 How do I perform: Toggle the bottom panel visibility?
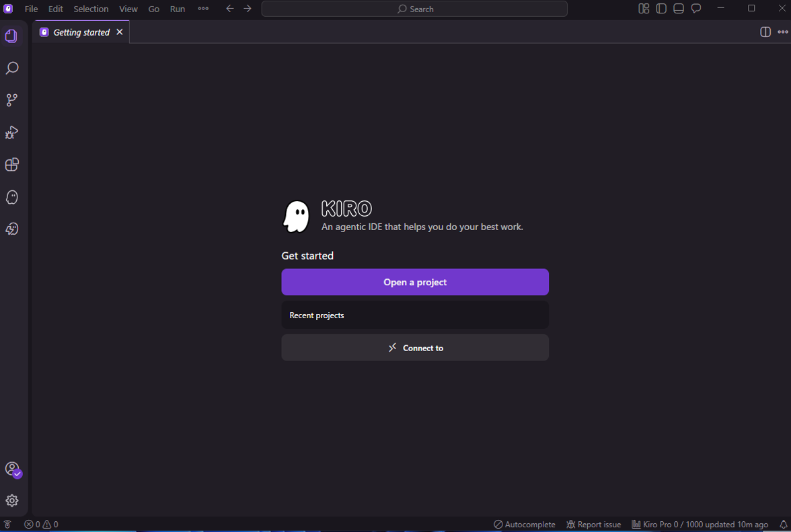tap(679, 9)
